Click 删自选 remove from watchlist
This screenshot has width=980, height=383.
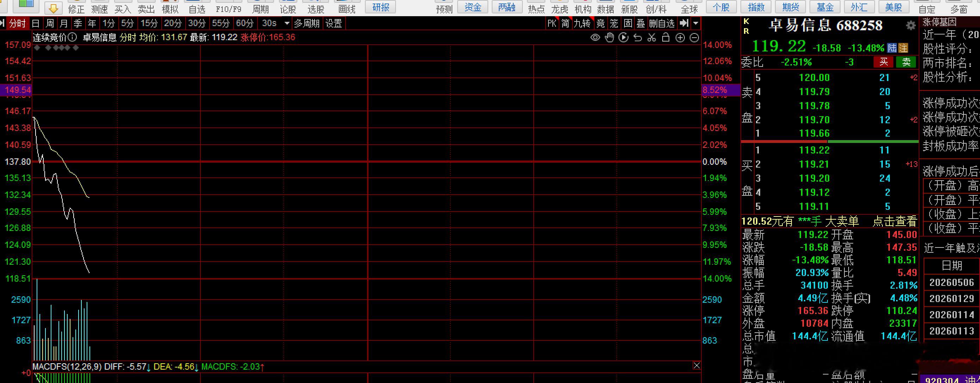[662, 24]
